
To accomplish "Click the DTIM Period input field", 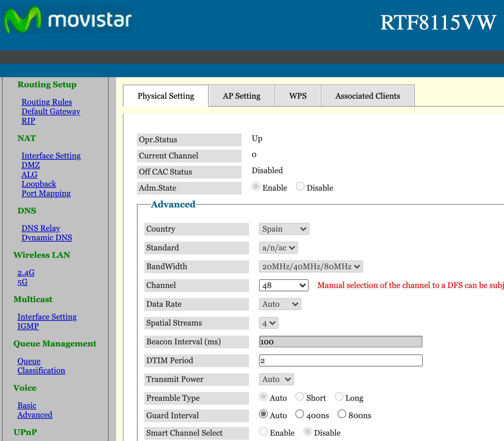I will [x=340, y=360].
